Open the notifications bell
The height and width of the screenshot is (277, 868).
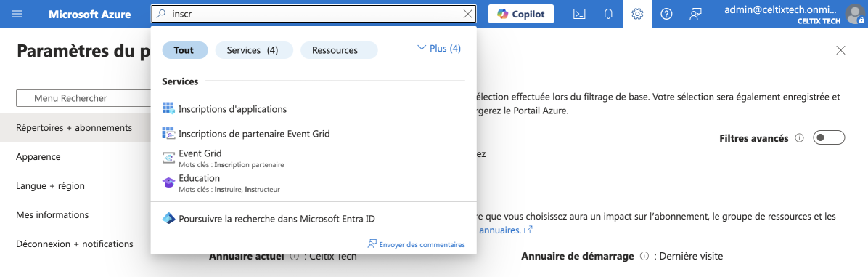coord(608,14)
